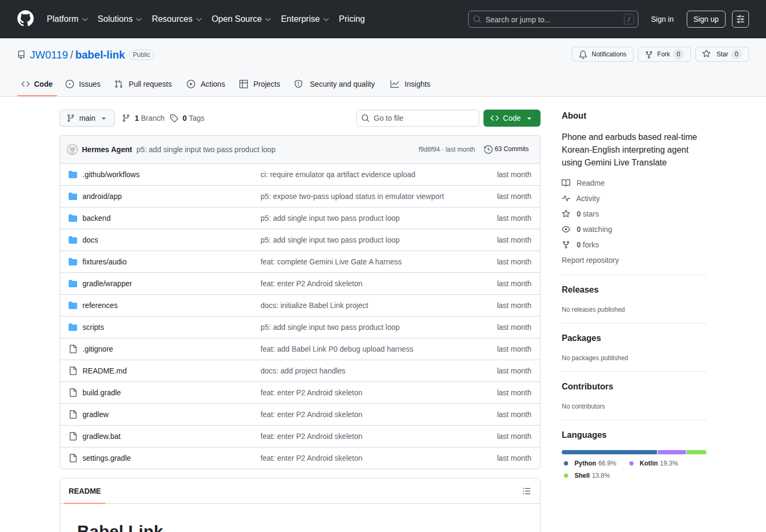Click the backend folder icon
The width and height of the screenshot is (766, 532).
[x=73, y=218]
